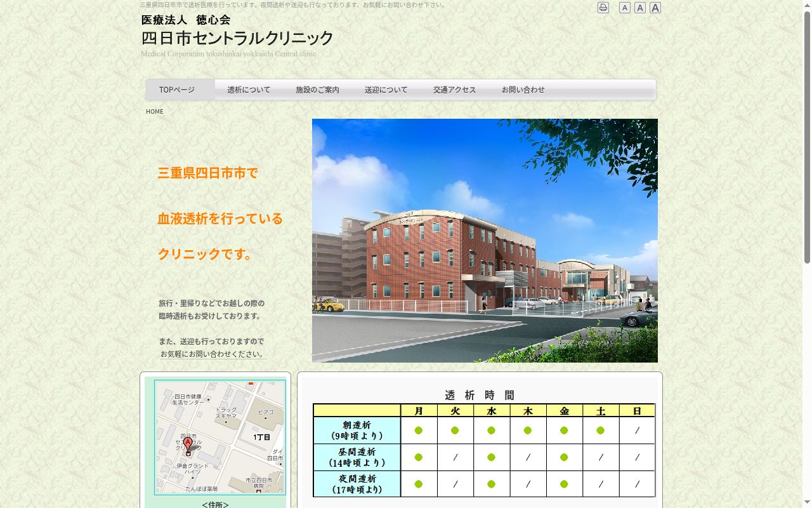The width and height of the screenshot is (812, 508).
Task: Open the 施設のご案内 menu item
Action: point(317,90)
